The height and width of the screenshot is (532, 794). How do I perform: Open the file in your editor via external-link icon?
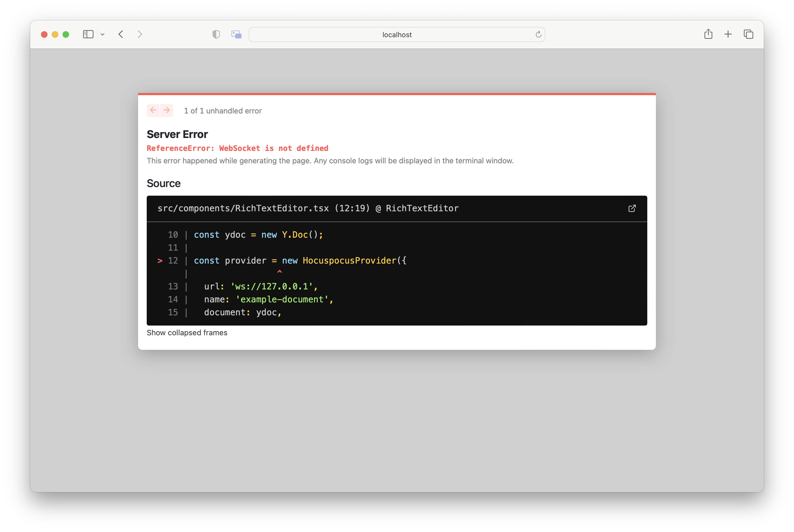(x=632, y=208)
